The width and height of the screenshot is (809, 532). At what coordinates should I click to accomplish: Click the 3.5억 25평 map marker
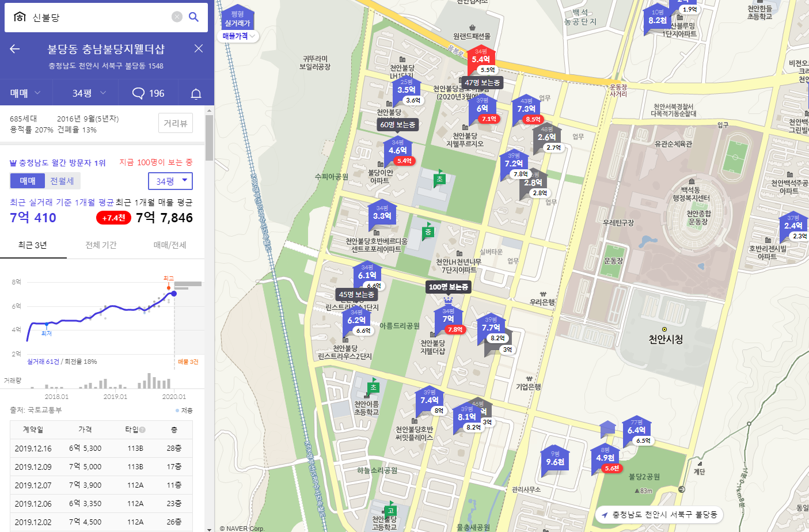tap(406, 90)
